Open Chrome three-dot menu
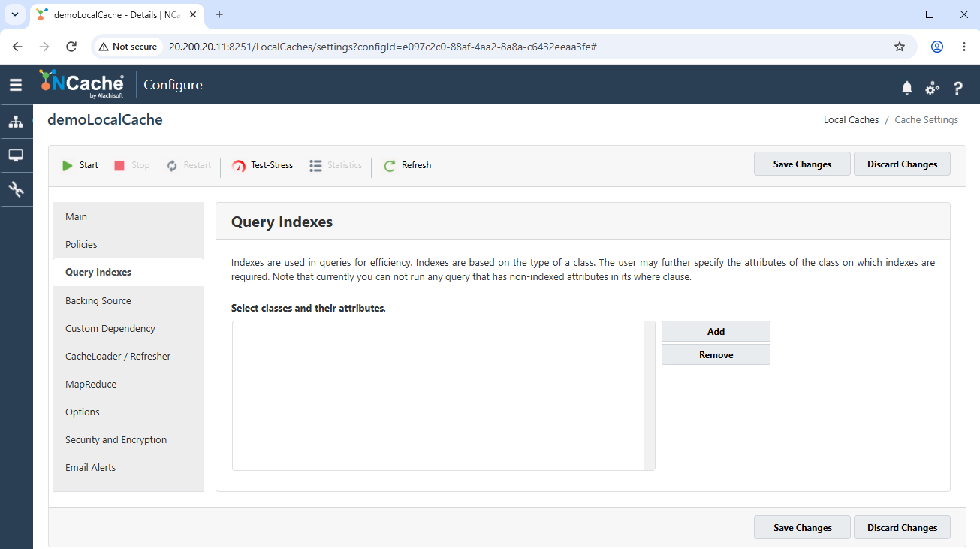Image resolution: width=980 pixels, height=549 pixels. click(x=964, y=47)
